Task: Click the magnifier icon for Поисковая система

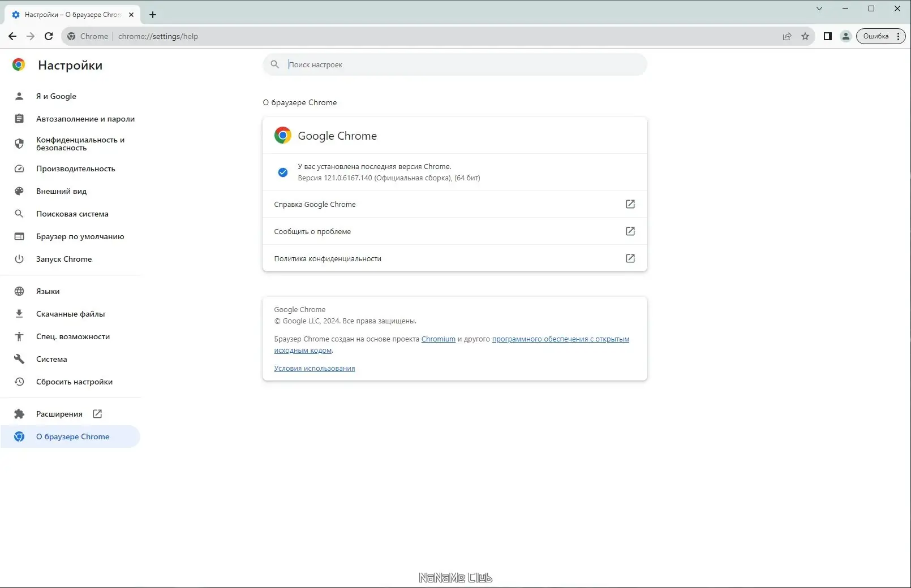Action: (19, 214)
